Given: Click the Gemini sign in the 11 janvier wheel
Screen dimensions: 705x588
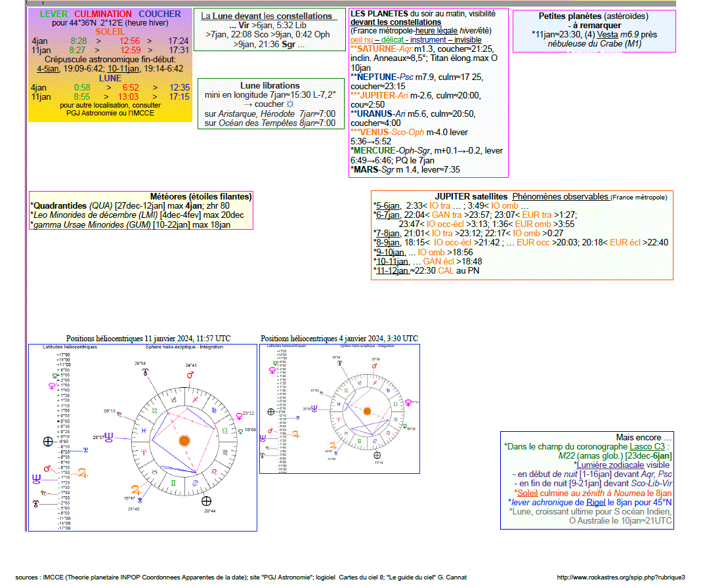Looking at the screenshot, I should pyautogui.click(x=173, y=483).
